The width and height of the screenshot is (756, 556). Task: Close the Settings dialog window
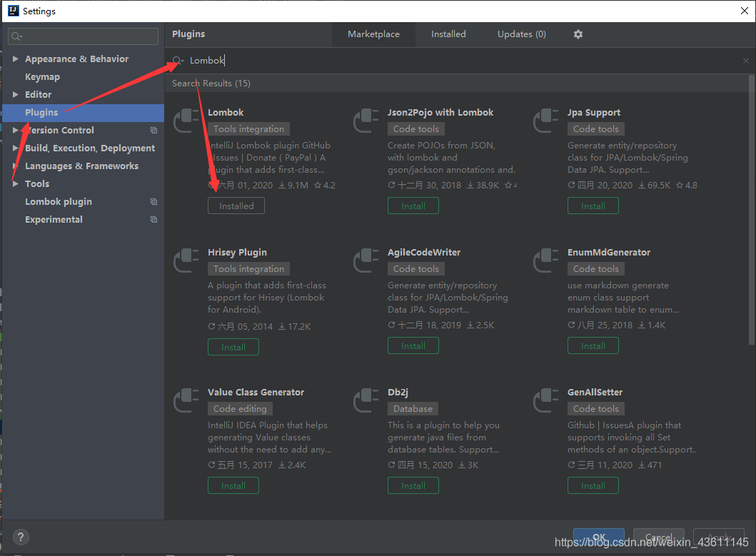click(745, 11)
